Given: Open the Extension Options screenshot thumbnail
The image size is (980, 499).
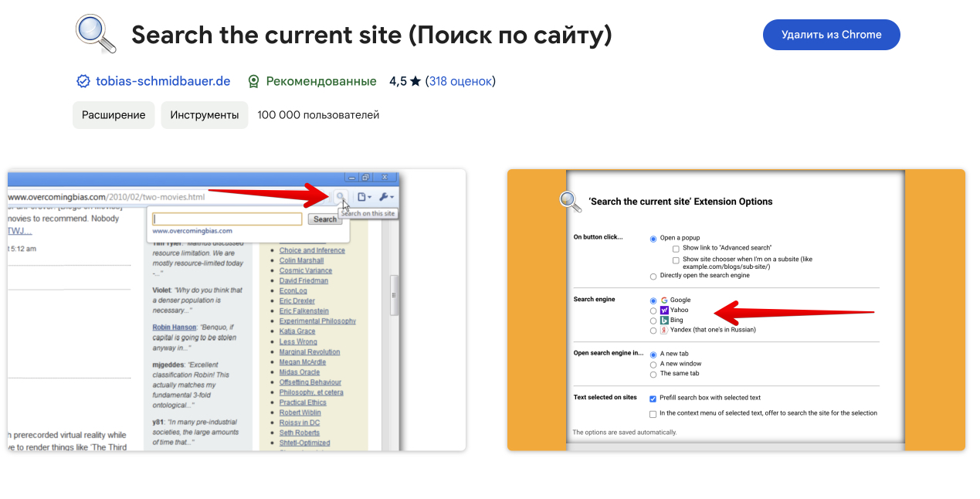Looking at the screenshot, I should 736,310.
